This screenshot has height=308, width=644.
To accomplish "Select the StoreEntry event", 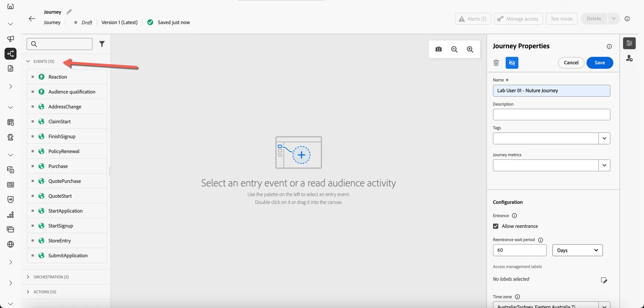I will click(x=67, y=241).
